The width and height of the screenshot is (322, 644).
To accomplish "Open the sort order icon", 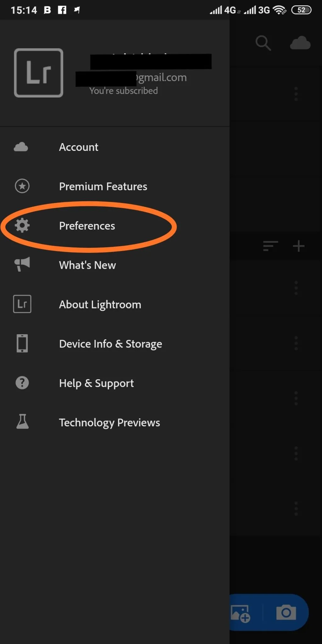I will point(270,246).
